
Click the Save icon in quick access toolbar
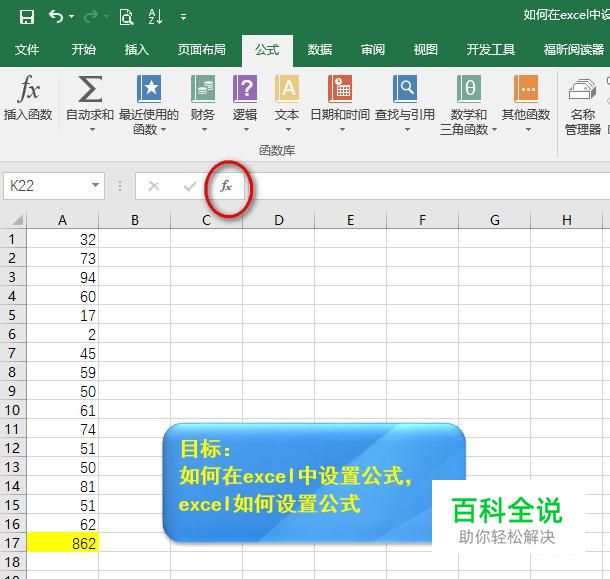tap(27, 17)
